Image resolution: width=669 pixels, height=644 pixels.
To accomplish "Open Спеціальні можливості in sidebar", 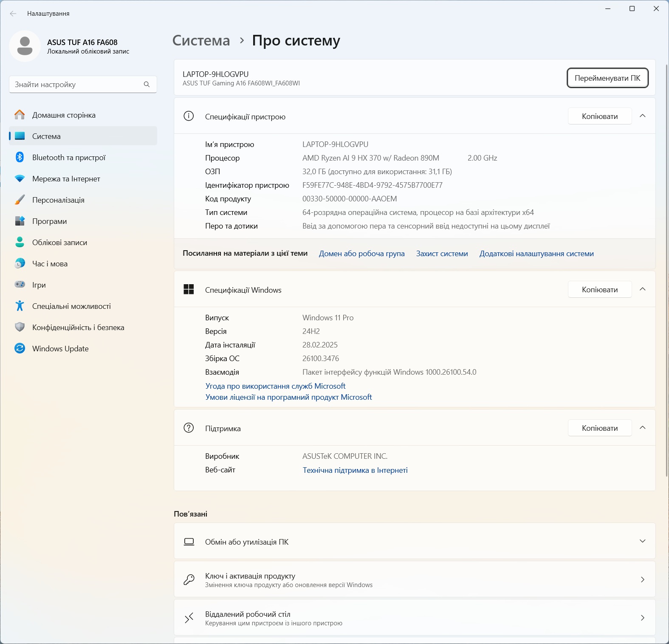I will [83, 306].
